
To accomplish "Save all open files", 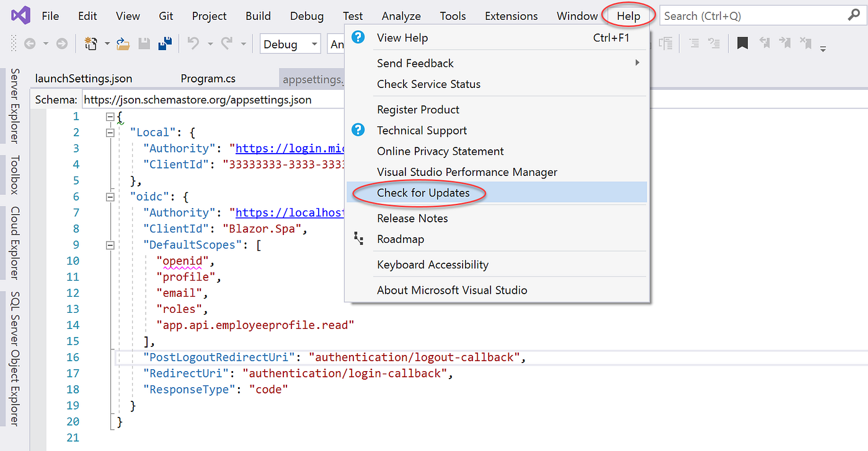I will tap(166, 43).
